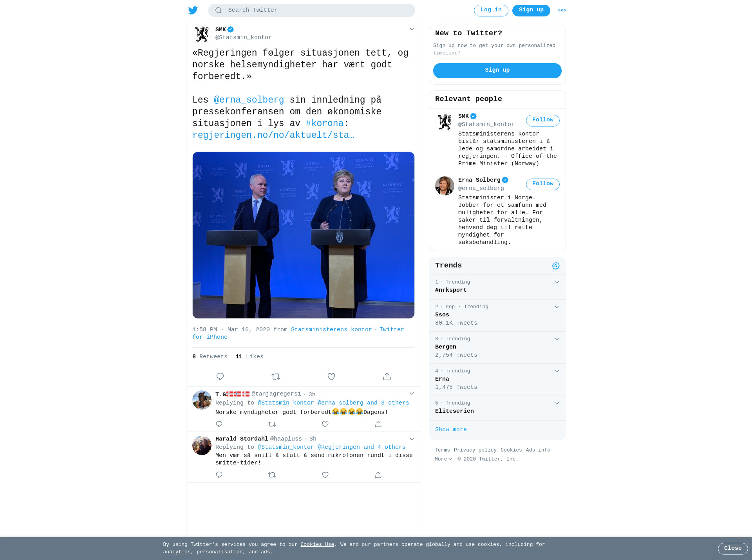Open the Eliteserien trending topic
The width and height of the screenshot is (752, 560).
point(497,408)
